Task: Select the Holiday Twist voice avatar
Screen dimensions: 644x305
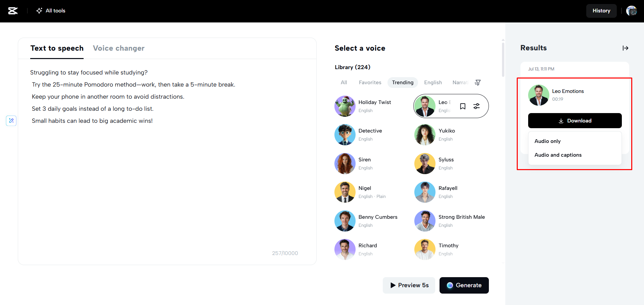Action: (x=345, y=106)
